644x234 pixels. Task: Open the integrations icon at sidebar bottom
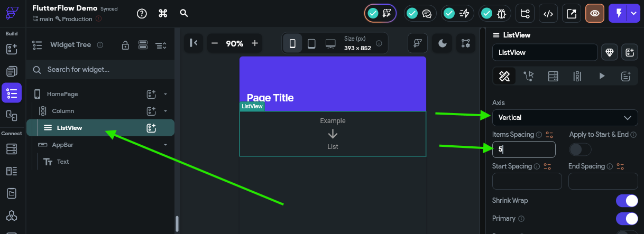12,216
